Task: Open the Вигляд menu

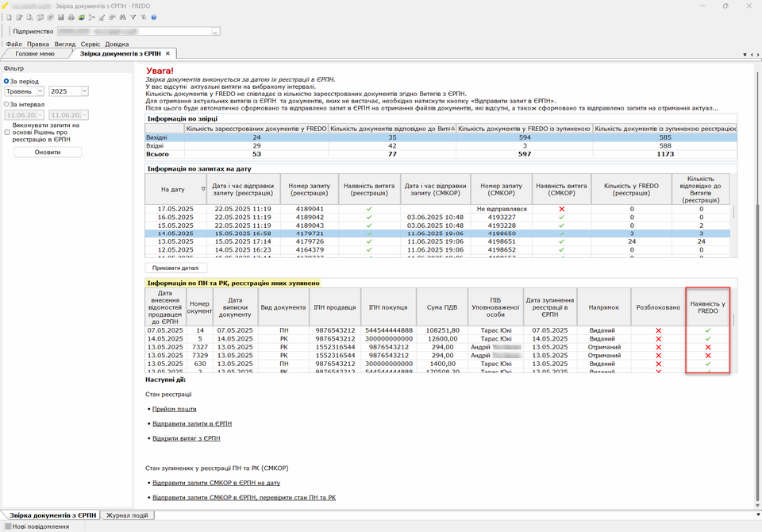Action: [x=64, y=44]
